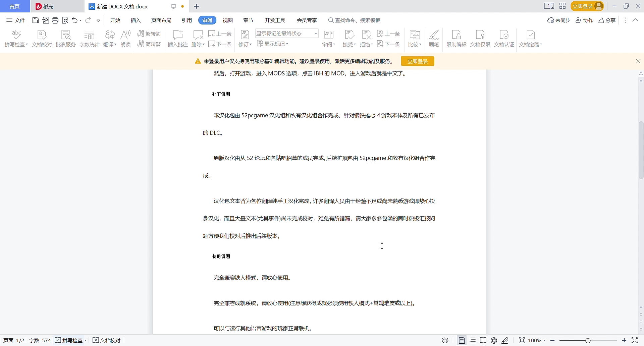Viewport: 644px width, 346px height.
Task: Open 接受 changes dropdown
Action: point(349,39)
